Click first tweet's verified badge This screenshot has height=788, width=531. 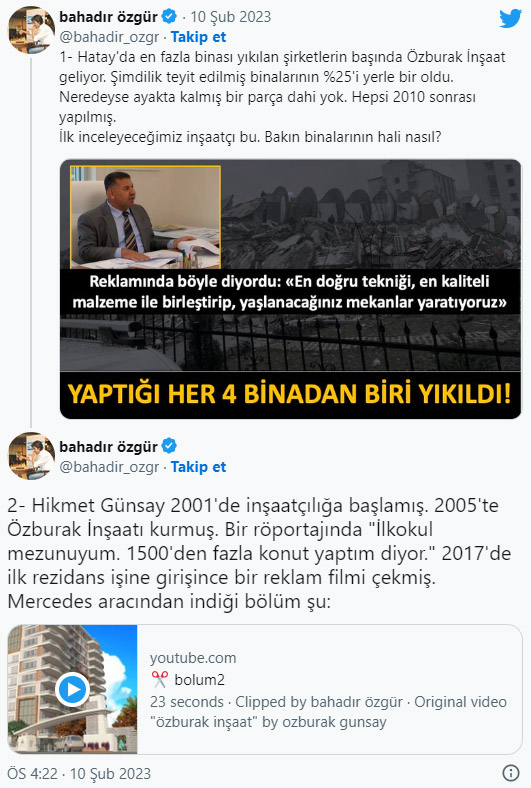coord(169,17)
